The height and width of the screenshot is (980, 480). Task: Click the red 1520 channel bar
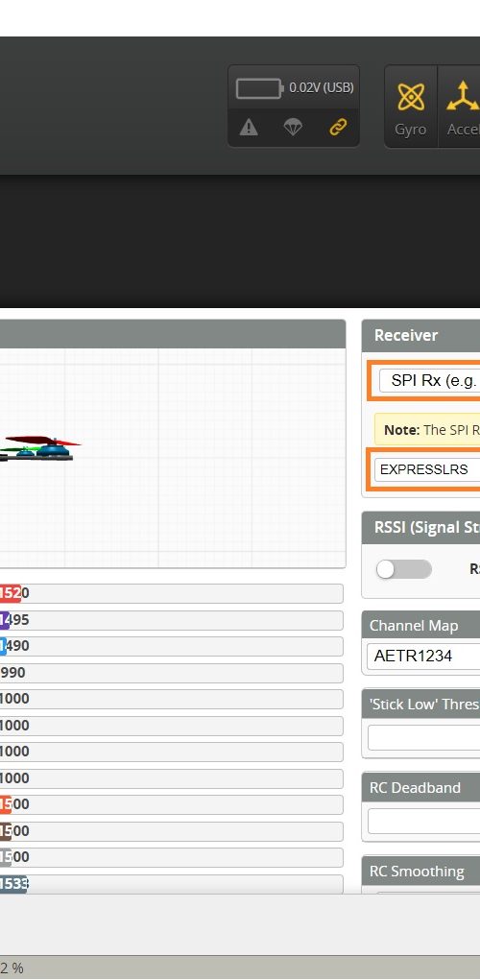coord(171,593)
